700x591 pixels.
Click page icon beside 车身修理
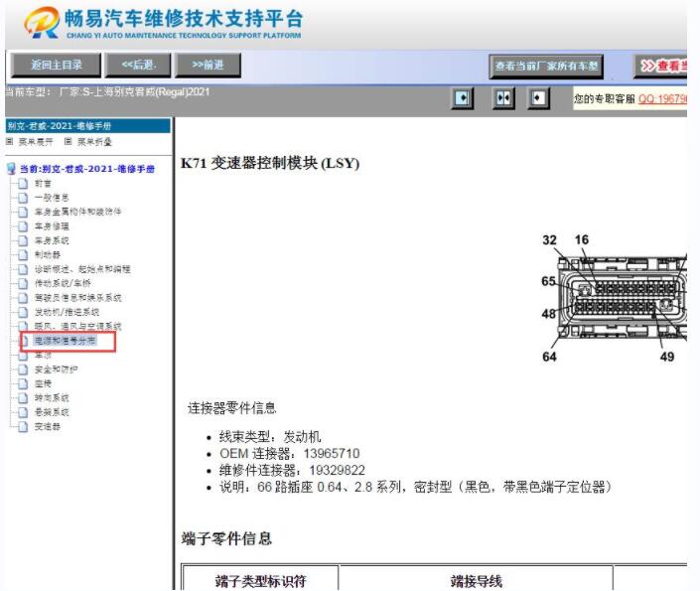click(23, 226)
